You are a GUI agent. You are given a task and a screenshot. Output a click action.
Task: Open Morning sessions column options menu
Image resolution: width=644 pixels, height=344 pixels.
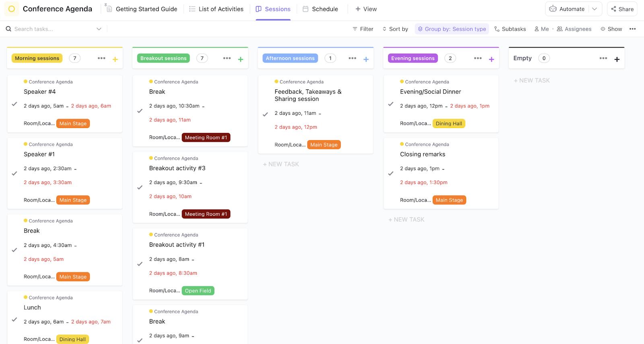coord(101,58)
